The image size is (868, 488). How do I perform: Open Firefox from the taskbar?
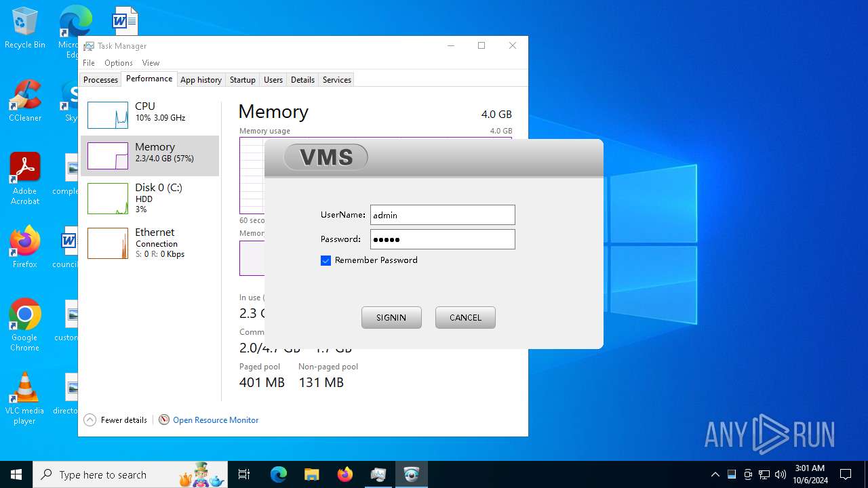coord(344,474)
